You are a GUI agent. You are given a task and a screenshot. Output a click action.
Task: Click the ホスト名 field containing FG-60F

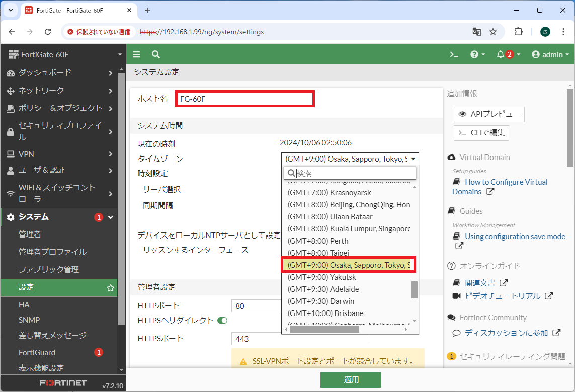tap(244, 99)
